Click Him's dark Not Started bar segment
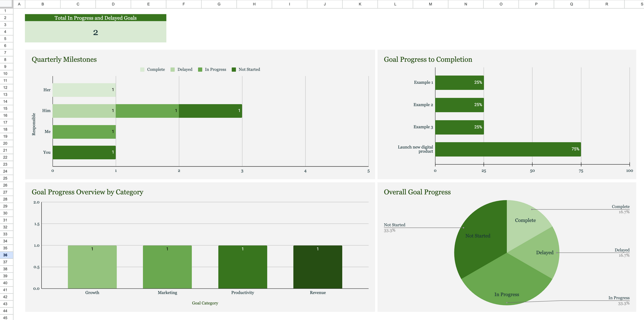Image resolution: width=644 pixels, height=320 pixels. click(210, 111)
